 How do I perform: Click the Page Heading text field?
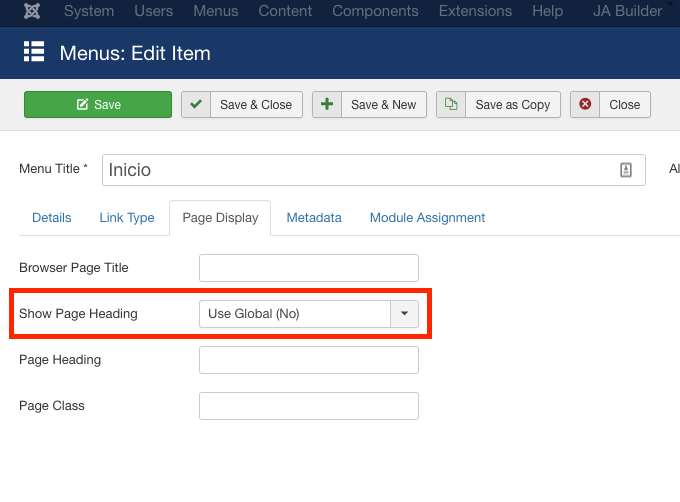coord(308,360)
